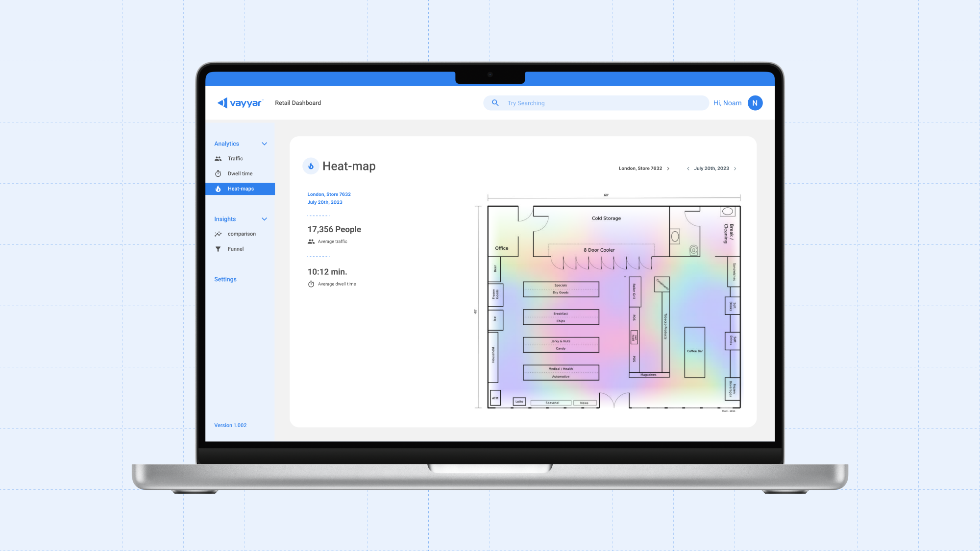This screenshot has height=551, width=980.
Task: Click the Dwell time stopwatch icon
Action: point(218,174)
